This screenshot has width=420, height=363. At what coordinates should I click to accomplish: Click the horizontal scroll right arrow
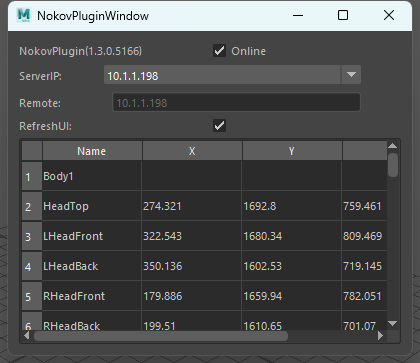click(x=380, y=336)
